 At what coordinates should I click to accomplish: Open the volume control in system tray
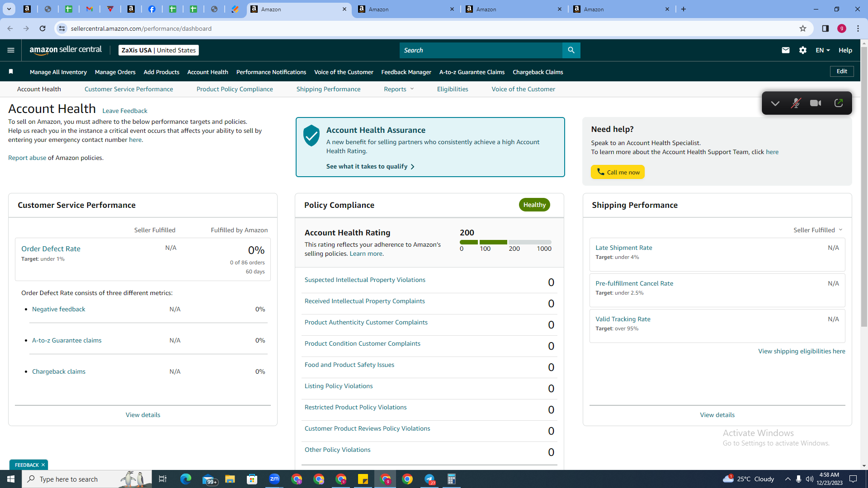point(809,479)
